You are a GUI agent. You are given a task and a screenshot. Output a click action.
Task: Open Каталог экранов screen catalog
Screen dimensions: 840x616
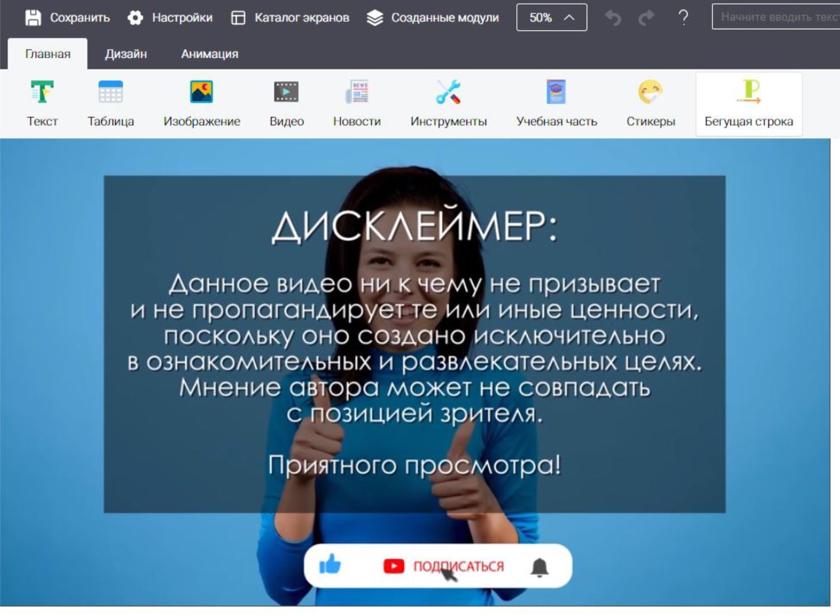point(290,17)
